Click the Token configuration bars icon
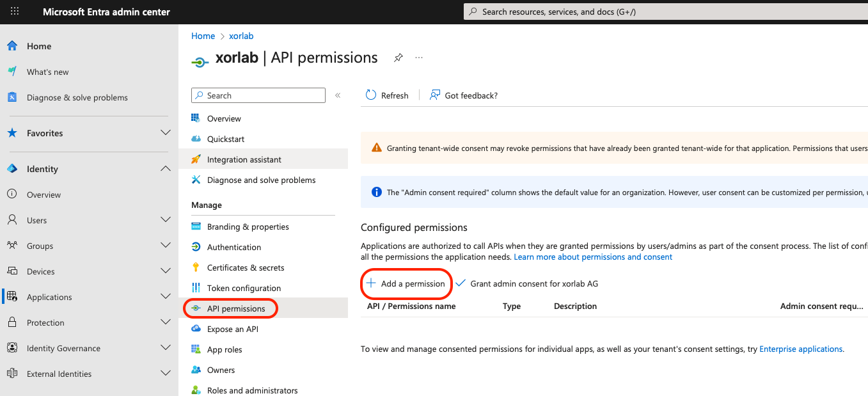This screenshot has height=396, width=868. (x=196, y=288)
